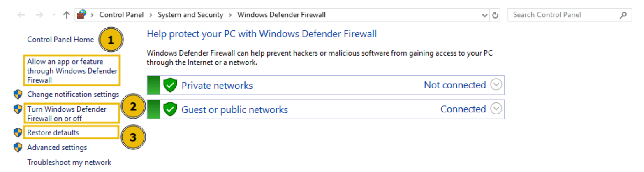
Task: Click the back navigation arrow
Action: pyautogui.click(x=21, y=15)
